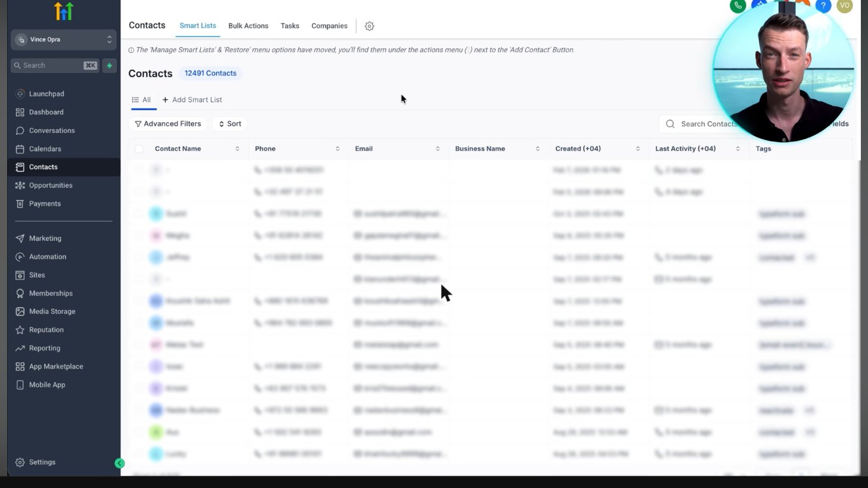Image resolution: width=868 pixels, height=488 pixels.
Task: Click the Search Contacts field
Action: (x=709, y=124)
